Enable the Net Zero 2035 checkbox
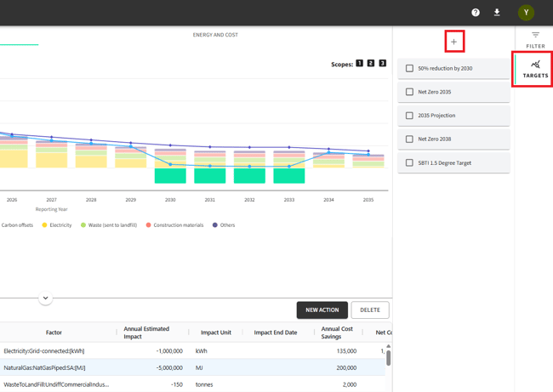Screen dimensions: 553x392 (x=409, y=92)
